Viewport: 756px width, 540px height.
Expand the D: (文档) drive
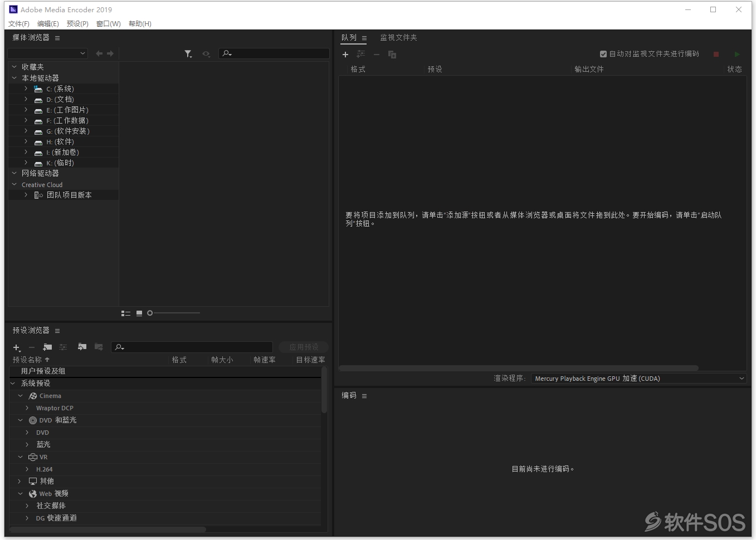point(26,99)
